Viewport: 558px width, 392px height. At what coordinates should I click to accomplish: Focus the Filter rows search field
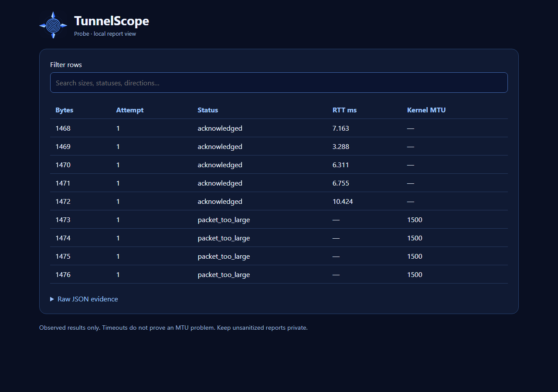click(x=279, y=83)
